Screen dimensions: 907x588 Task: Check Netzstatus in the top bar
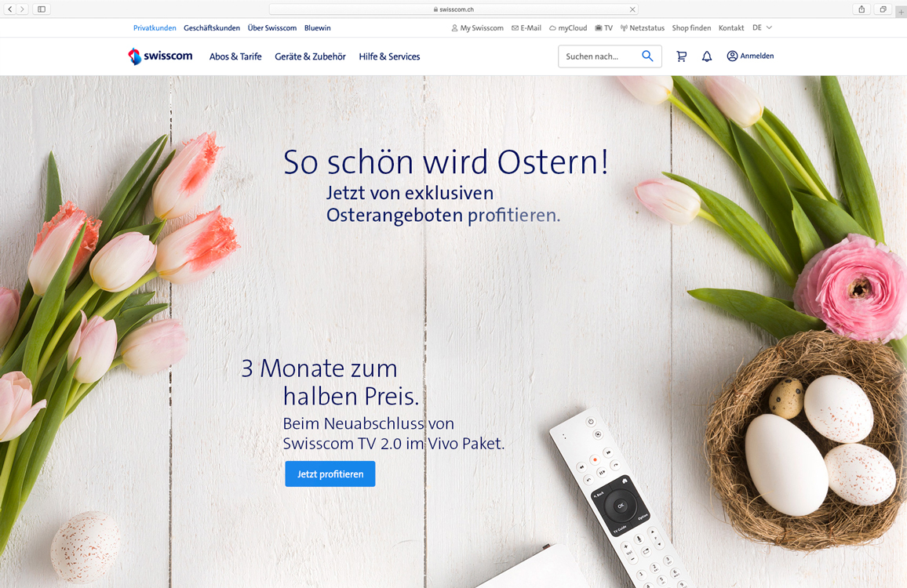tap(642, 27)
